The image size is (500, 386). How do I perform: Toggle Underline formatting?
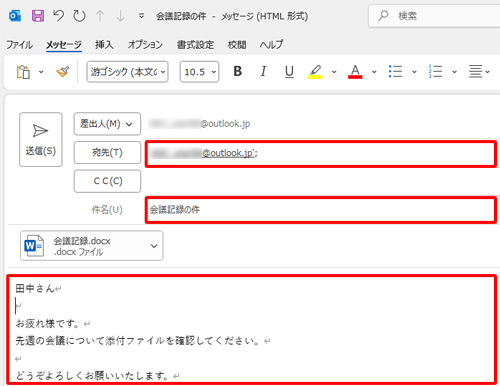click(x=289, y=71)
